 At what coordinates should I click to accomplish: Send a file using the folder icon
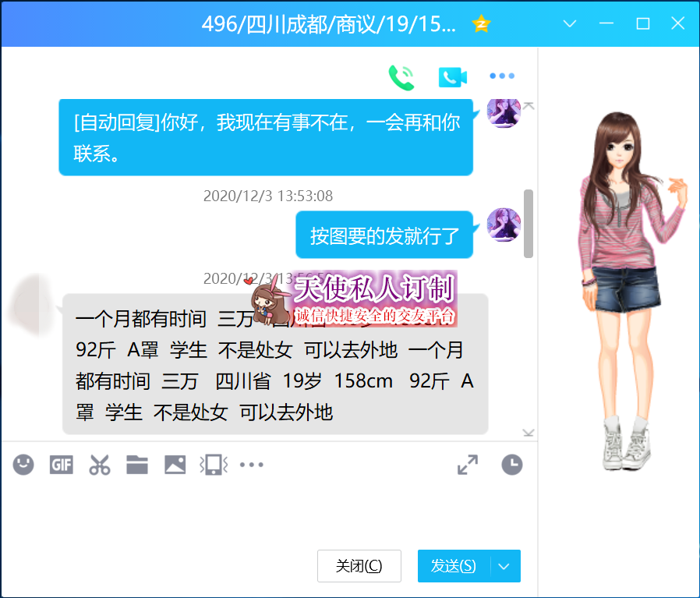136,464
